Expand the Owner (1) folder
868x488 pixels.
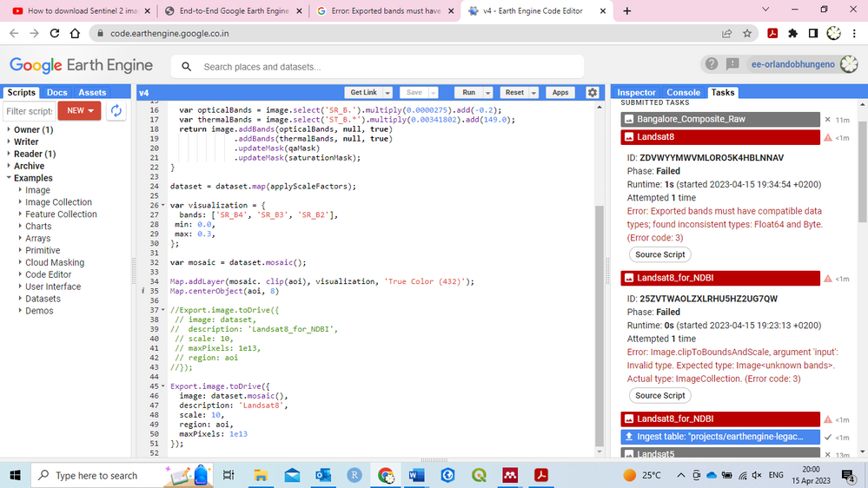[9, 129]
